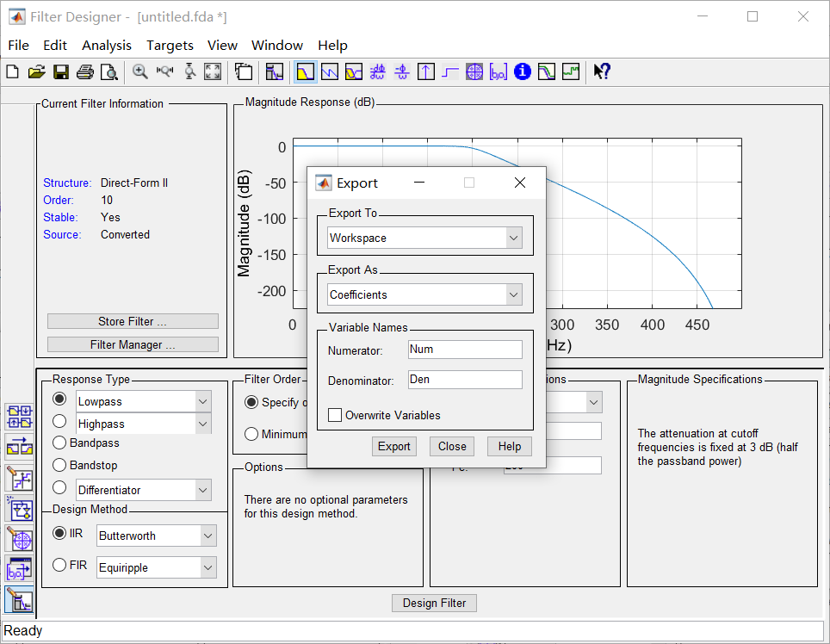The width and height of the screenshot is (830, 644).
Task: Select the IIR design method radio
Action: click(59, 533)
